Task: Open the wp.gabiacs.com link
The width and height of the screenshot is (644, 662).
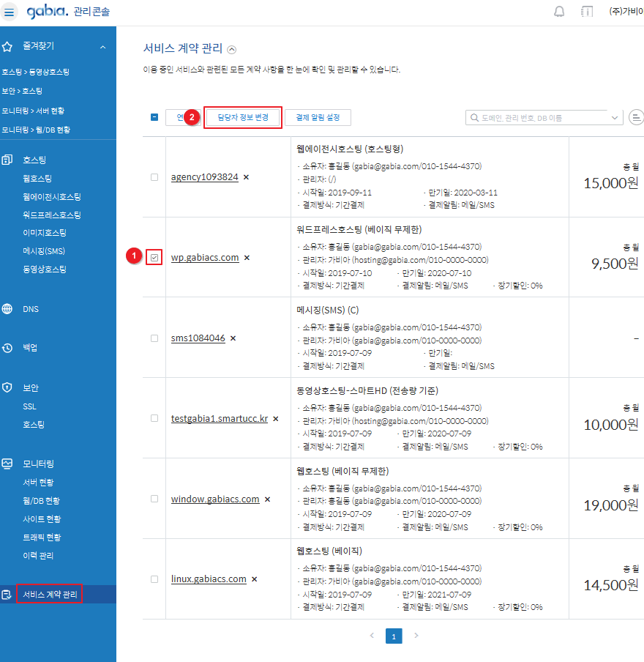Action: point(205,258)
